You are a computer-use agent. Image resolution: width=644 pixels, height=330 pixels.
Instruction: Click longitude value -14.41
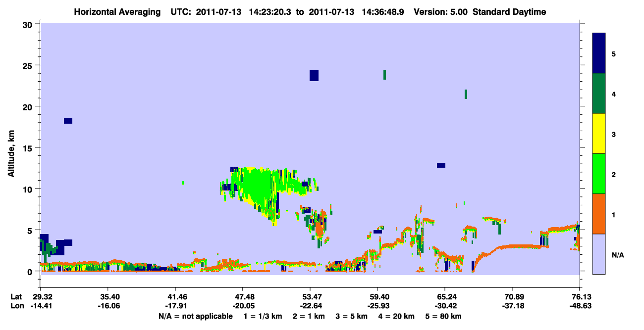pos(40,306)
